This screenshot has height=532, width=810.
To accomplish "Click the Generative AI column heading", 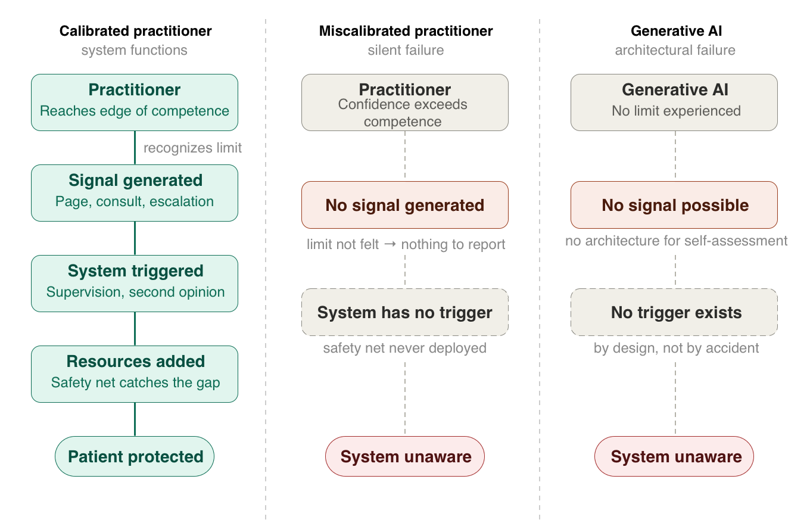I will coord(676,31).
